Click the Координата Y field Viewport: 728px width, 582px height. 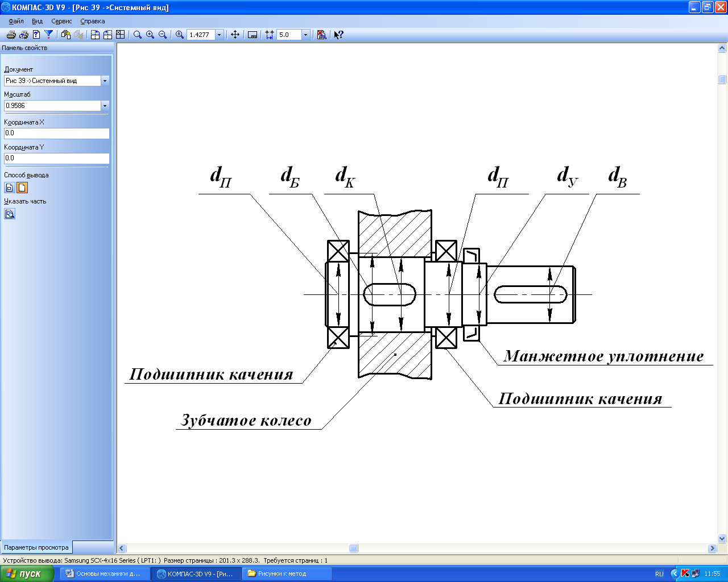coord(56,158)
